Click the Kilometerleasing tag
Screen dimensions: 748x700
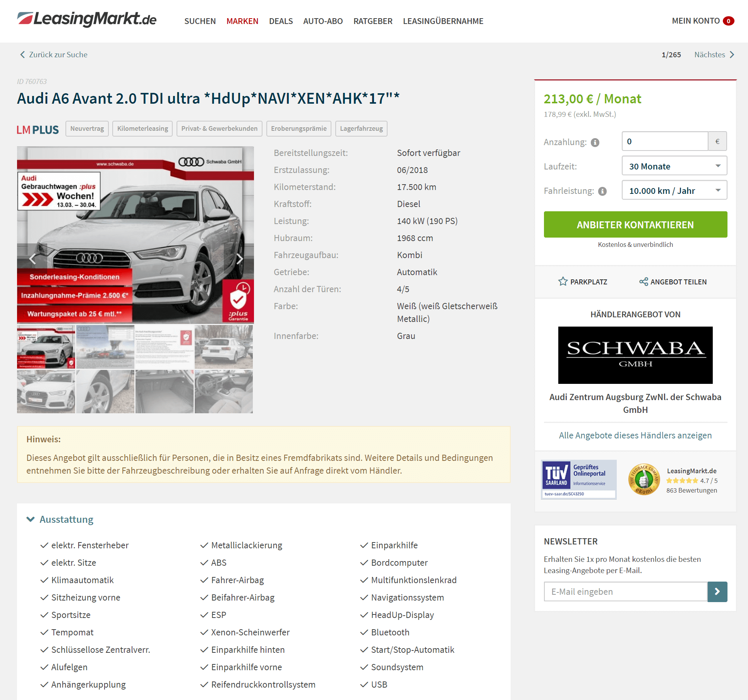[x=142, y=128]
